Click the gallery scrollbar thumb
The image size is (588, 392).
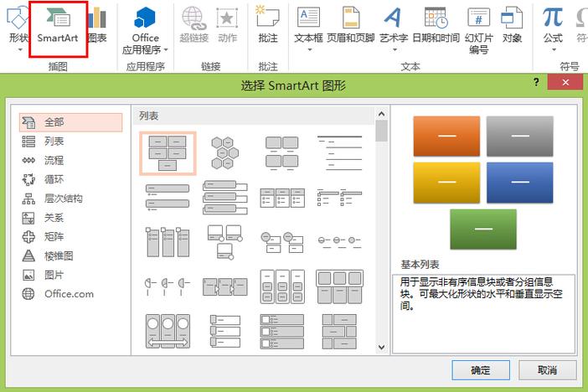[x=381, y=131]
